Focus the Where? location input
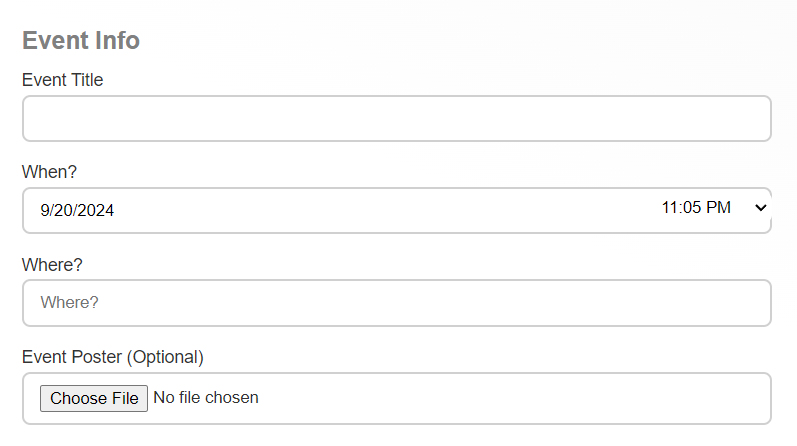This screenshot has width=797, height=446. [x=396, y=302]
